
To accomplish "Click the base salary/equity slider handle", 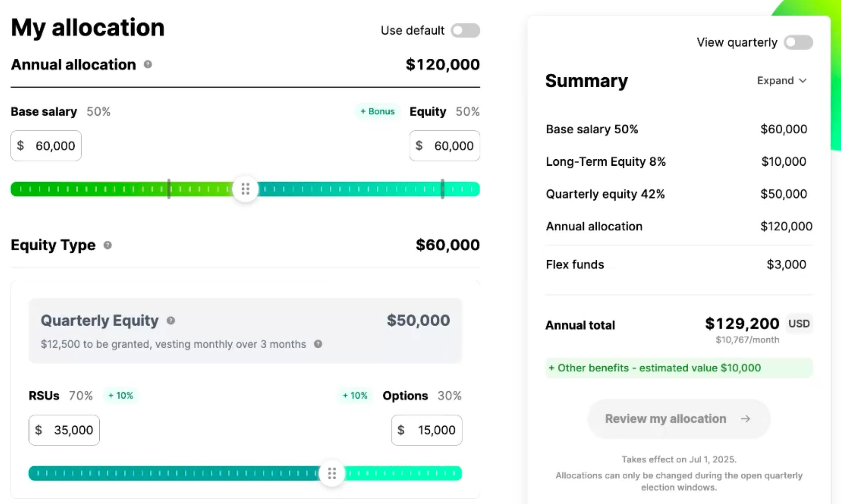I will 245,189.
